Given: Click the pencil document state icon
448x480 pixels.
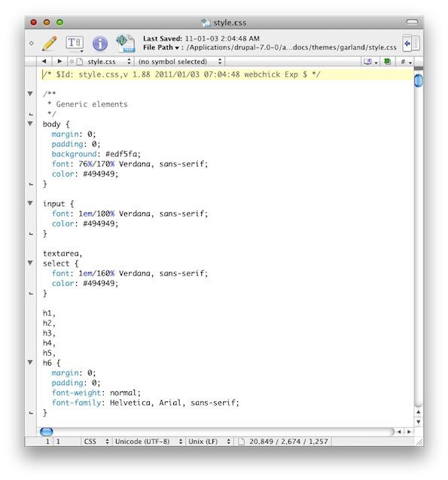Looking at the screenshot, I should point(50,43).
